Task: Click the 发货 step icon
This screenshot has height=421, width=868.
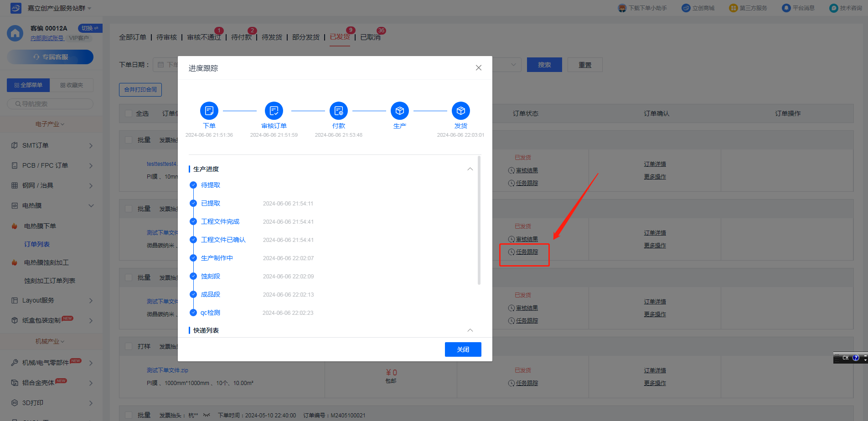Action: [x=460, y=111]
